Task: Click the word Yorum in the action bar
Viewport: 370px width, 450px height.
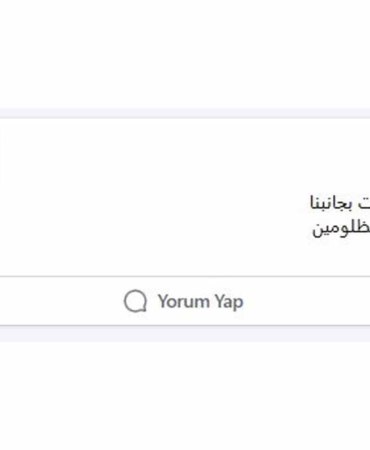Action: 183,301
